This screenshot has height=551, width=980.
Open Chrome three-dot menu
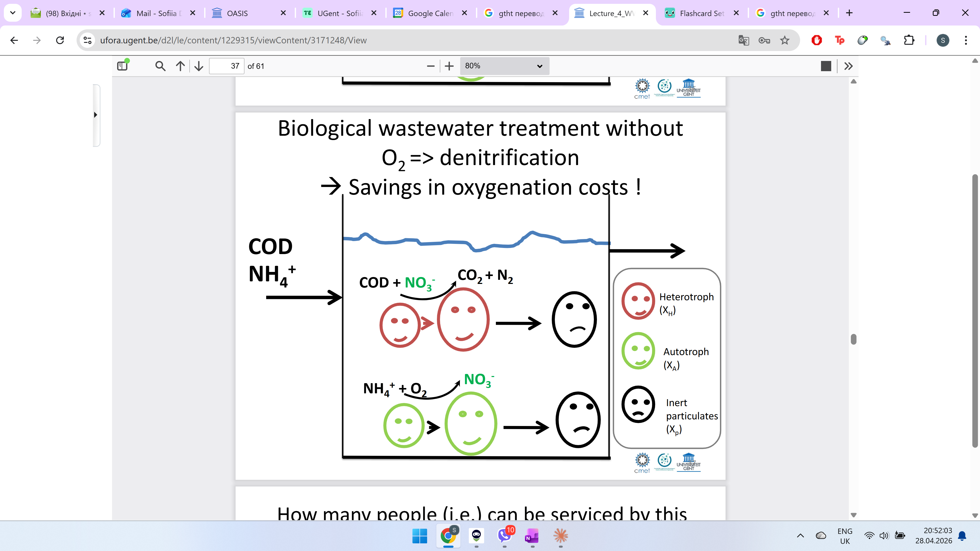click(x=965, y=40)
